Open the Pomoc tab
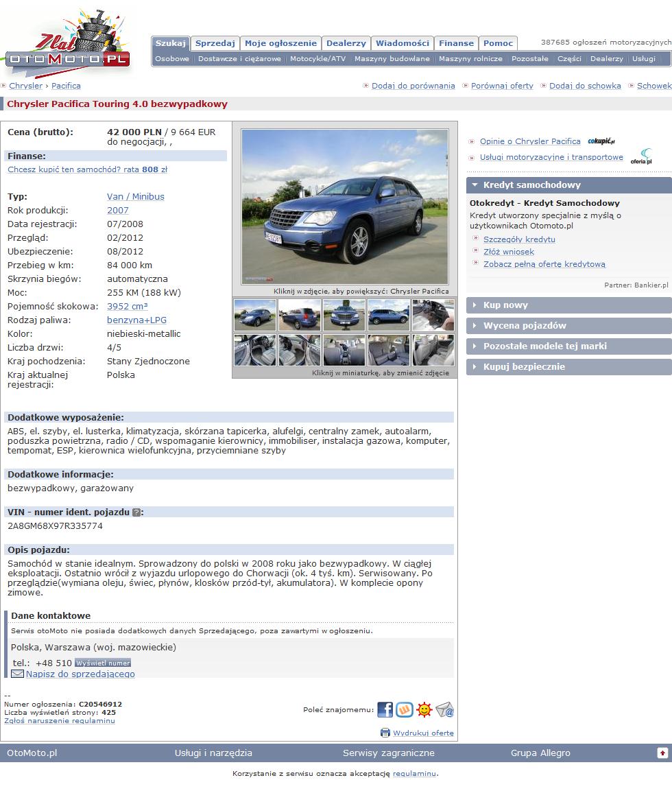Screen dimensions: 672x791 [x=498, y=43]
